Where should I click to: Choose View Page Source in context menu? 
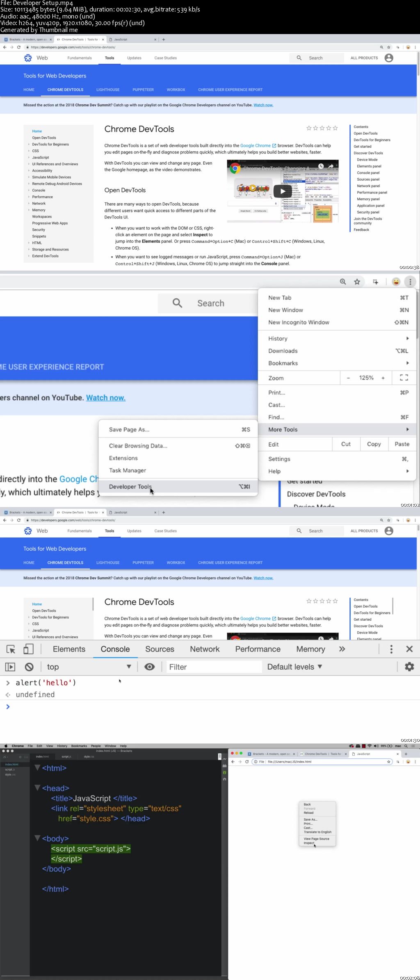coord(317,839)
